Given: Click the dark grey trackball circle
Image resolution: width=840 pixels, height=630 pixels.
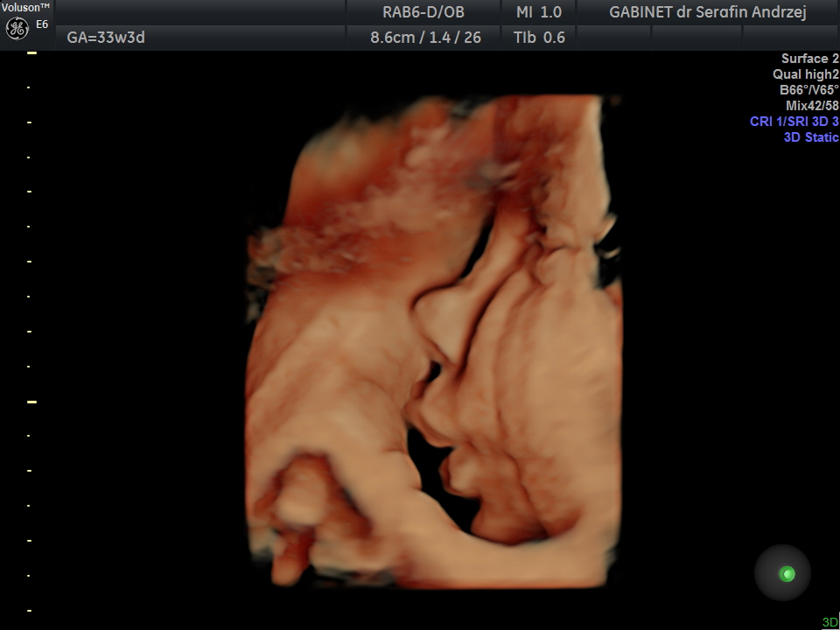Looking at the screenshot, I should click(x=782, y=572).
